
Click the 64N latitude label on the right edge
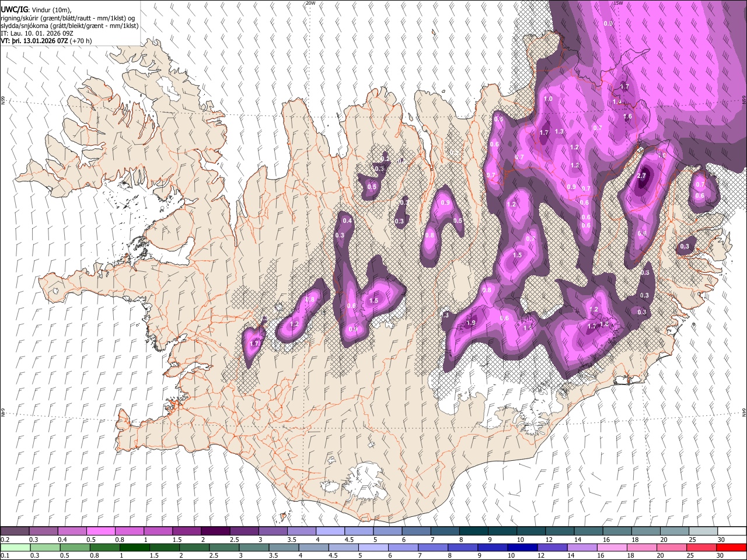(x=744, y=412)
